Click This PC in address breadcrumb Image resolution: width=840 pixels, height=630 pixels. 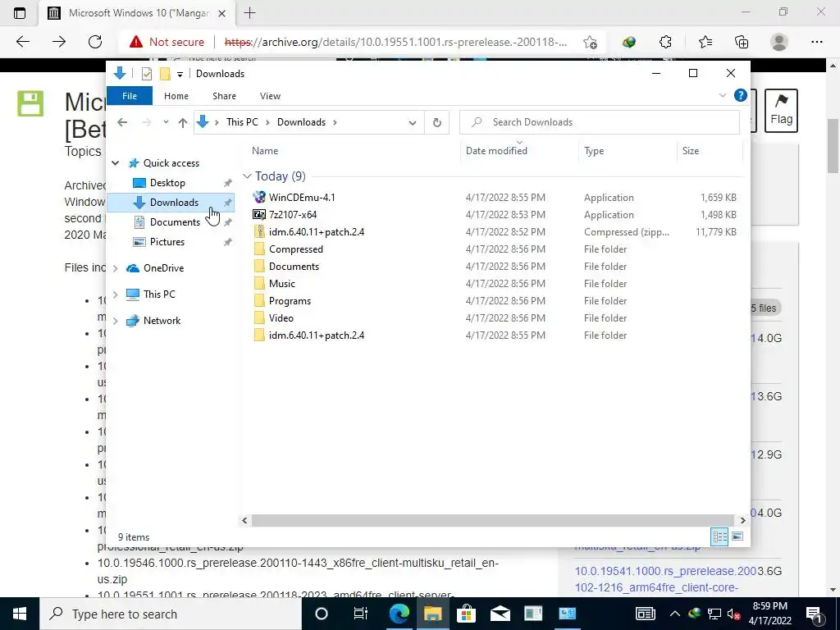[x=242, y=122]
